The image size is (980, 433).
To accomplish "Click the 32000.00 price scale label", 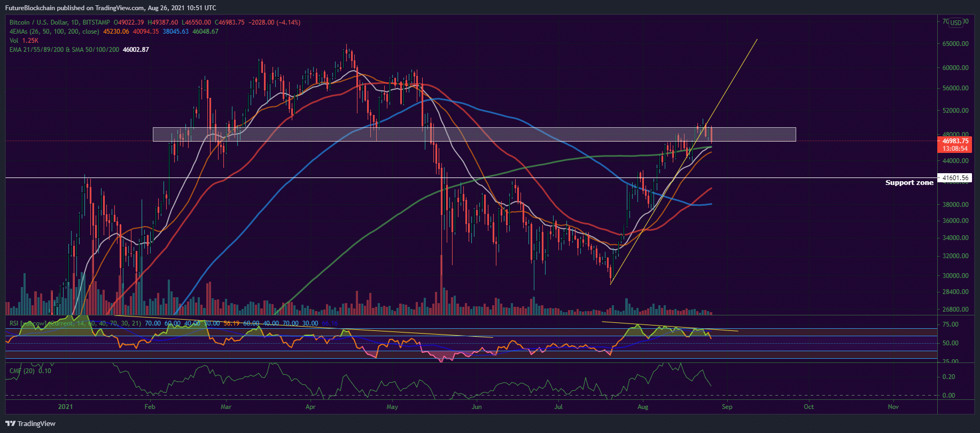I will (x=955, y=256).
